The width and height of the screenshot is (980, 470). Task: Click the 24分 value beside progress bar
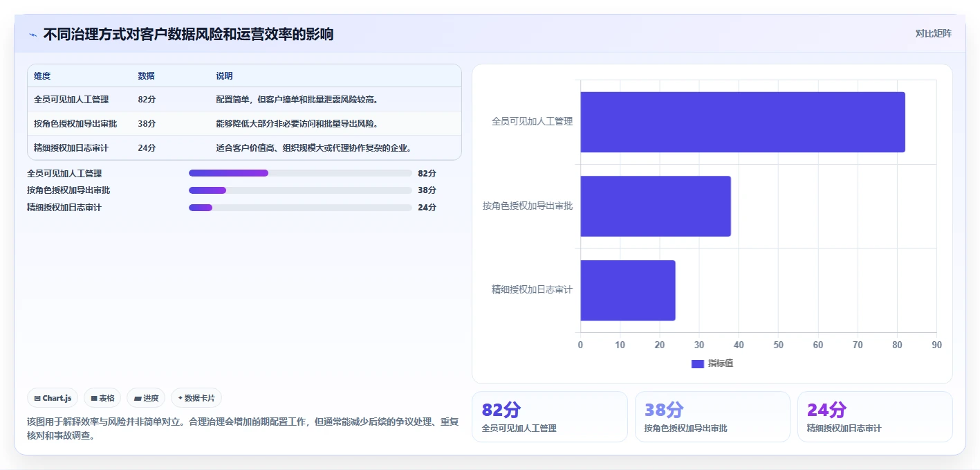point(427,208)
